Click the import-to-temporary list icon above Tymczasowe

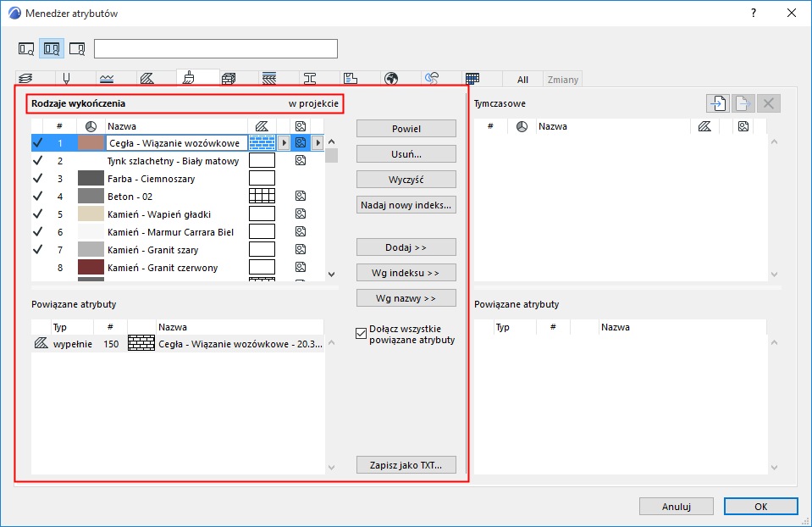718,103
